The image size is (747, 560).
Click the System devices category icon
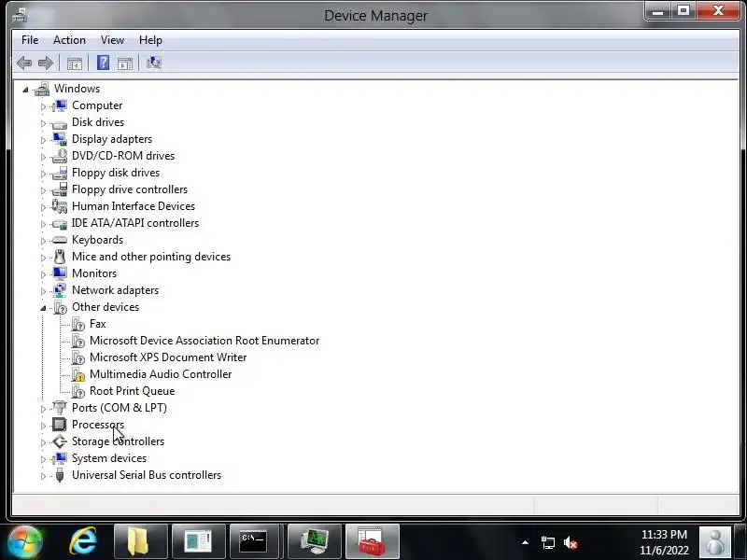point(60,458)
